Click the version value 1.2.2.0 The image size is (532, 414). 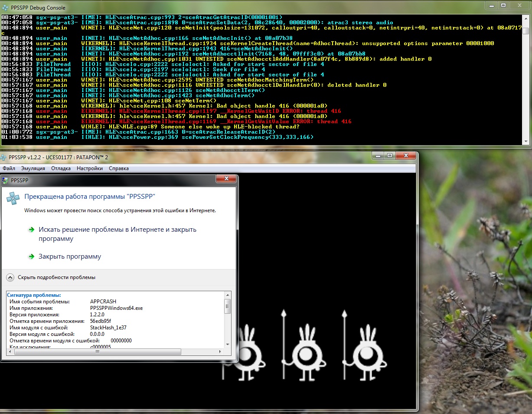(x=98, y=314)
